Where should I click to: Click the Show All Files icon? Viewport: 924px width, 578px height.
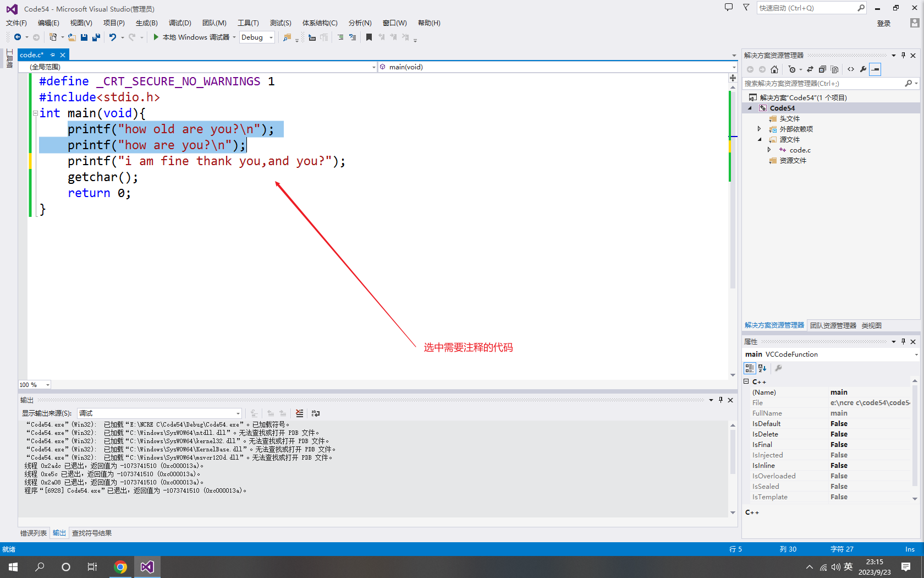click(x=835, y=69)
